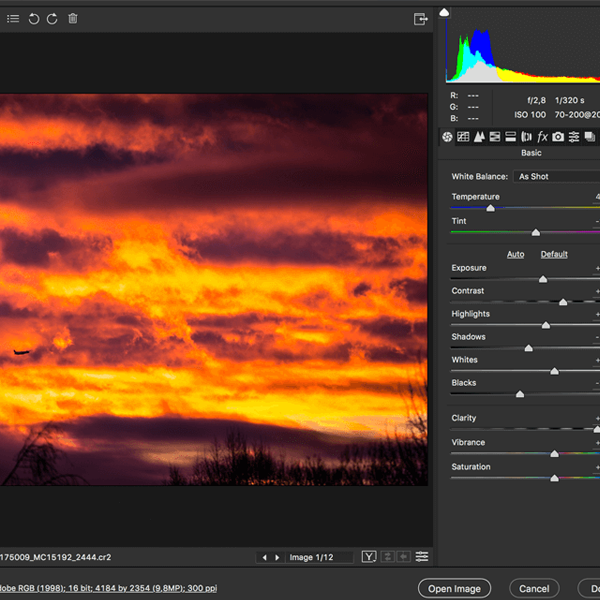Viewport: 600px width, 600px height.
Task: Go to next image arrow
Action: coord(278,557)
